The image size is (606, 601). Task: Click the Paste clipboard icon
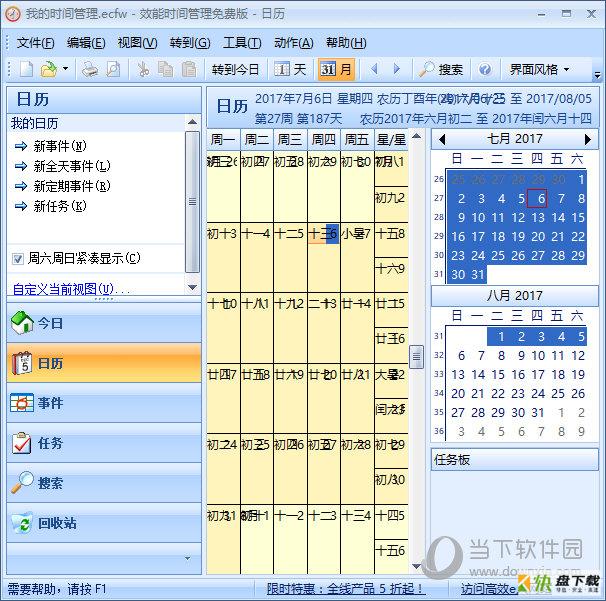pos(189,70)
